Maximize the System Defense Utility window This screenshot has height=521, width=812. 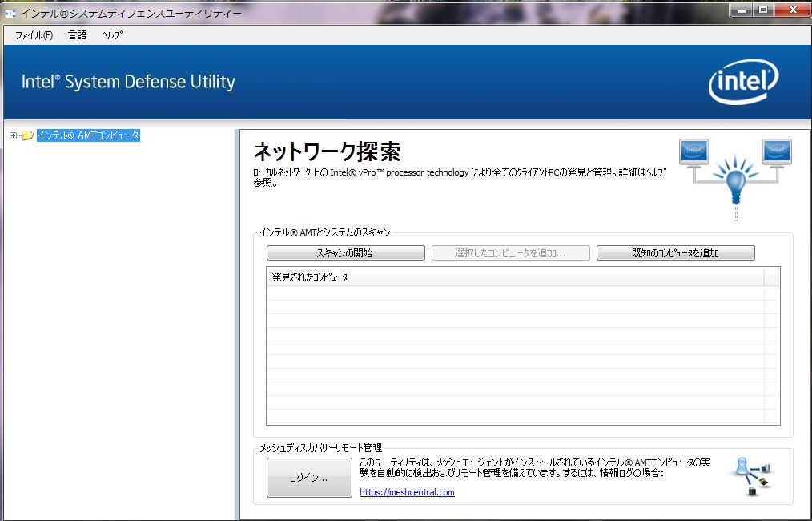763,10
